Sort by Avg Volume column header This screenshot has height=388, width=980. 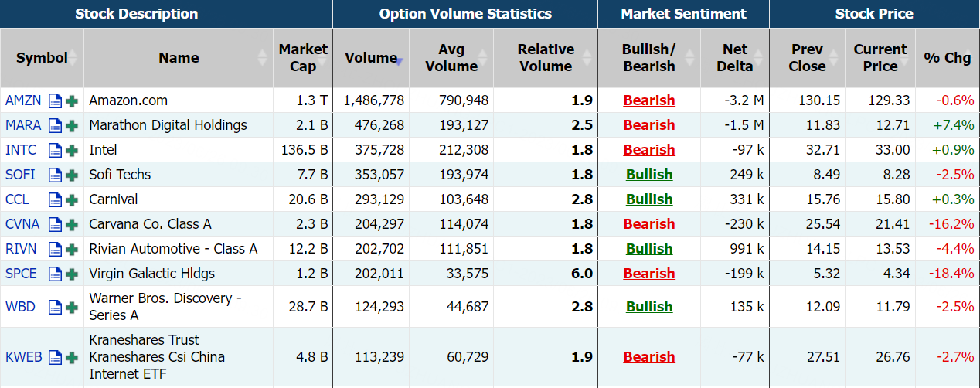coord(451,58)
